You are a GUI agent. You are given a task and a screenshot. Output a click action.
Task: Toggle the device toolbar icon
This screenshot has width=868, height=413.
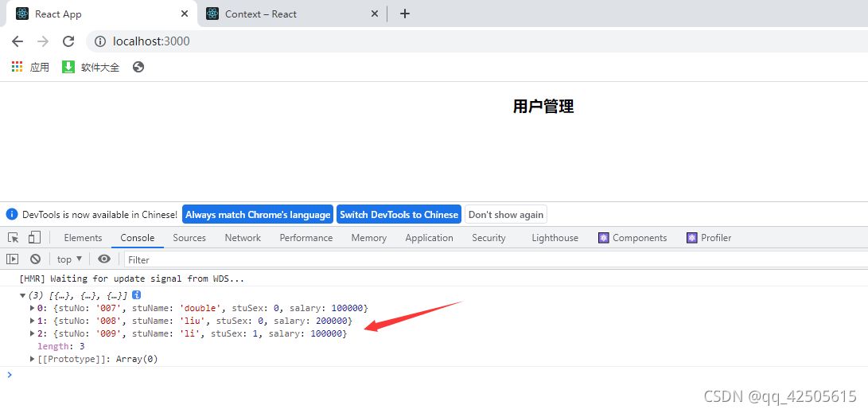pyautogui.click(x=34, y=238)
